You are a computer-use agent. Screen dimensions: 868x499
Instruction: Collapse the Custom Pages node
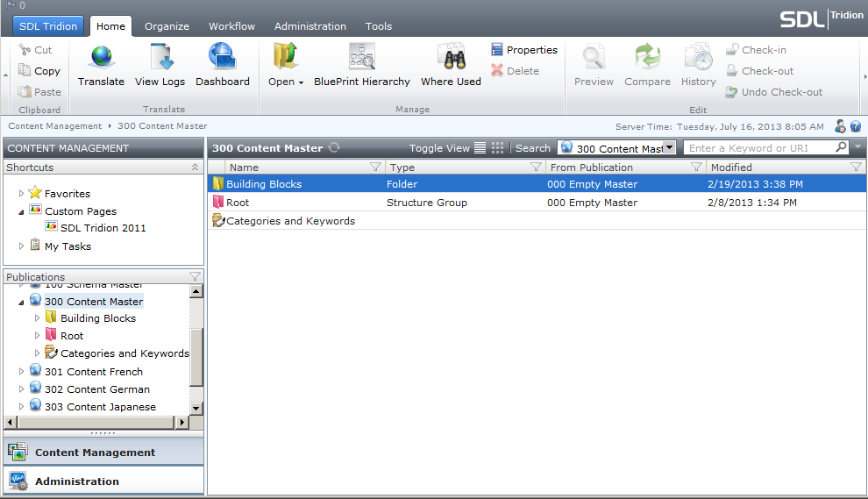[x=21, y=211]
